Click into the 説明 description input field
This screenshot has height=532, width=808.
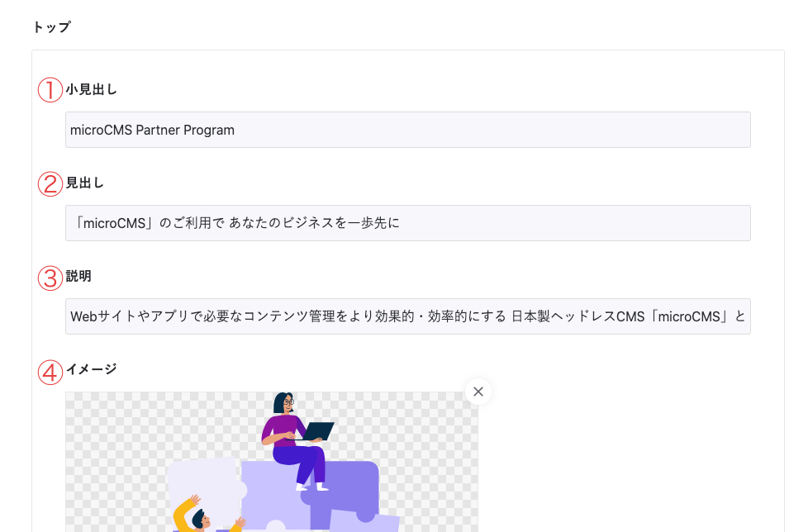(x=407, y=316)
